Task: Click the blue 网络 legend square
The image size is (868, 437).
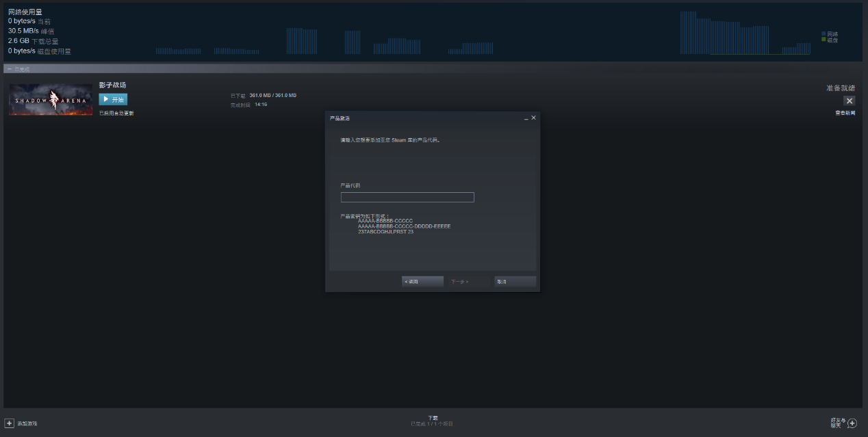Action: coord(824,34)
